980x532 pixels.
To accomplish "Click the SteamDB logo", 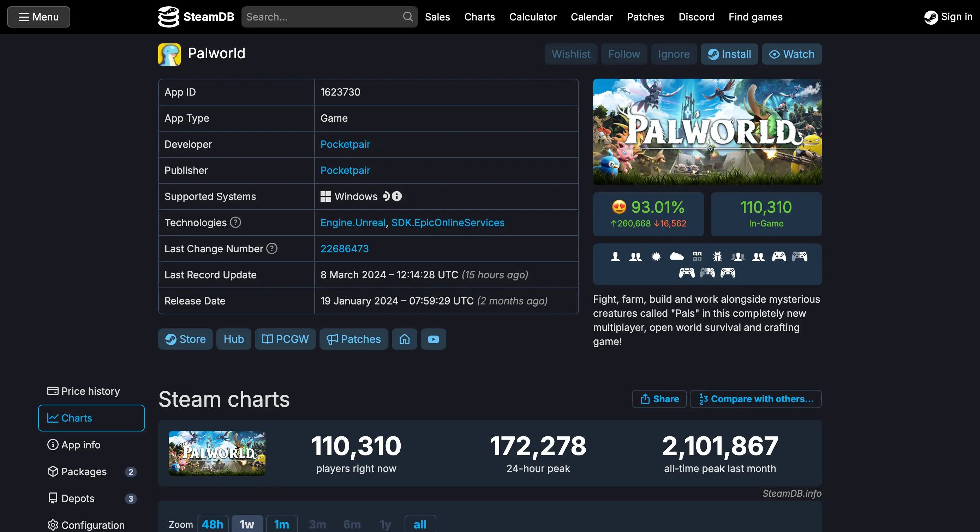I will (196, 17).
